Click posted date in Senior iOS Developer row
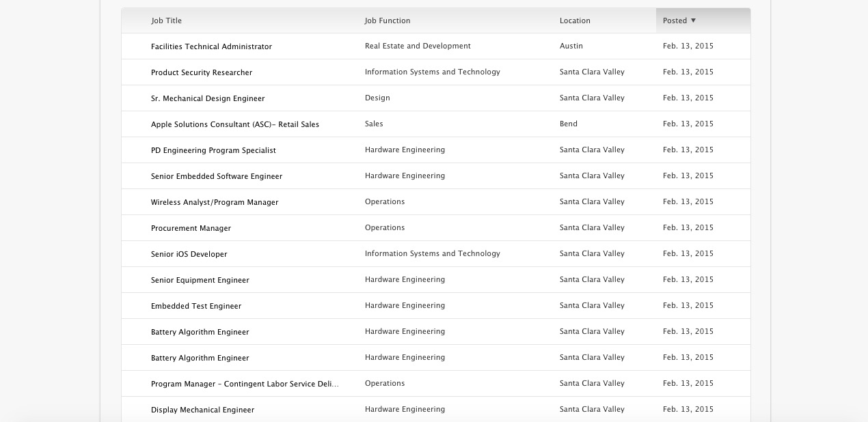Screen dimensions: 868x422 point(688,253)
